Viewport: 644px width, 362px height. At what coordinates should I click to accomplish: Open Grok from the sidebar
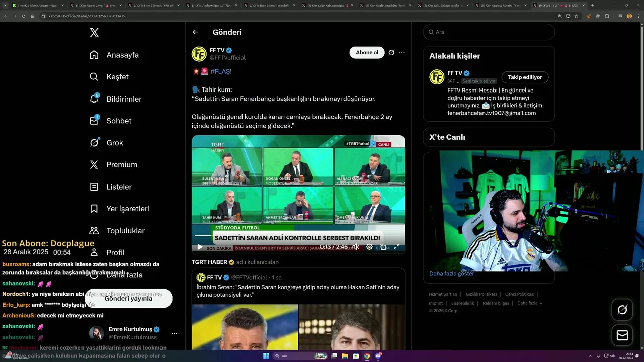[x=106, y=143]
